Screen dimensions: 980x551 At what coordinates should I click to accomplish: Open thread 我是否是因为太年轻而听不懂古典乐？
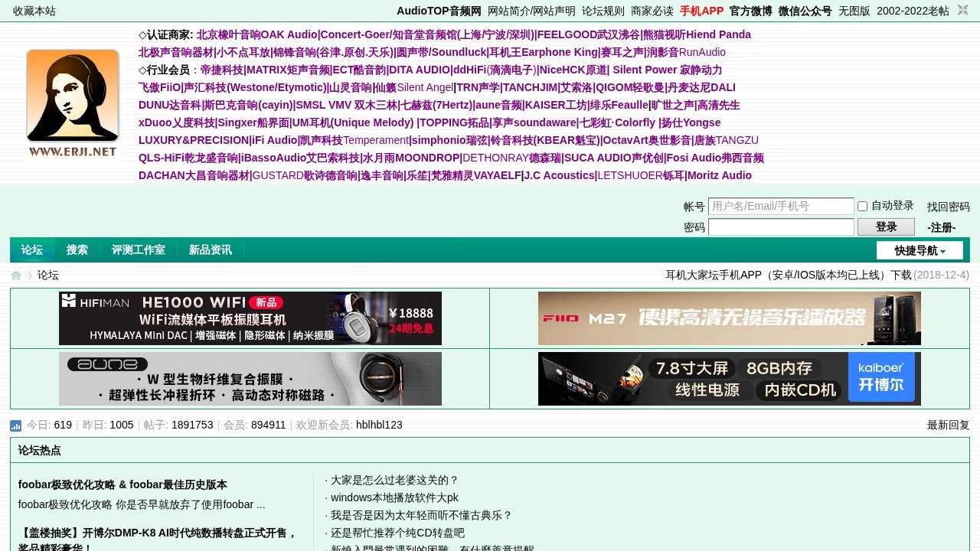pos(421,515)
